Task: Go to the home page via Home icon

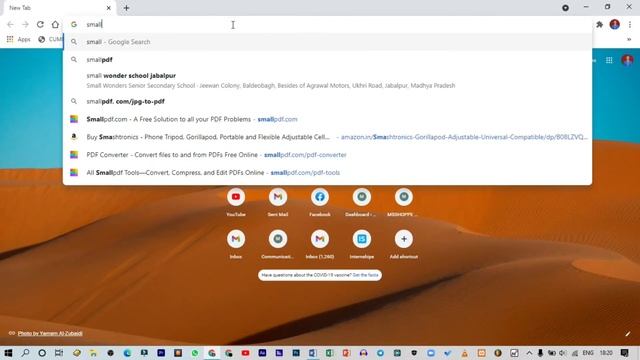Action: point(55,24)
